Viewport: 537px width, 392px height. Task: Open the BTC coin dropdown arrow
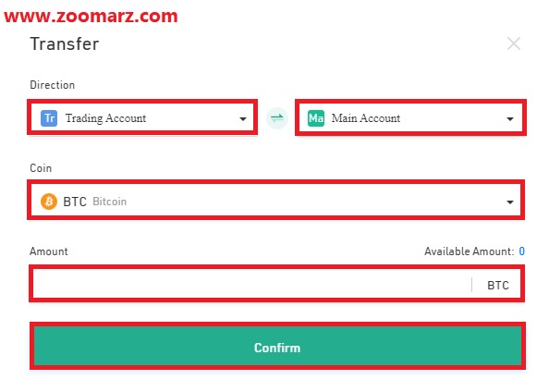[510, 202]
